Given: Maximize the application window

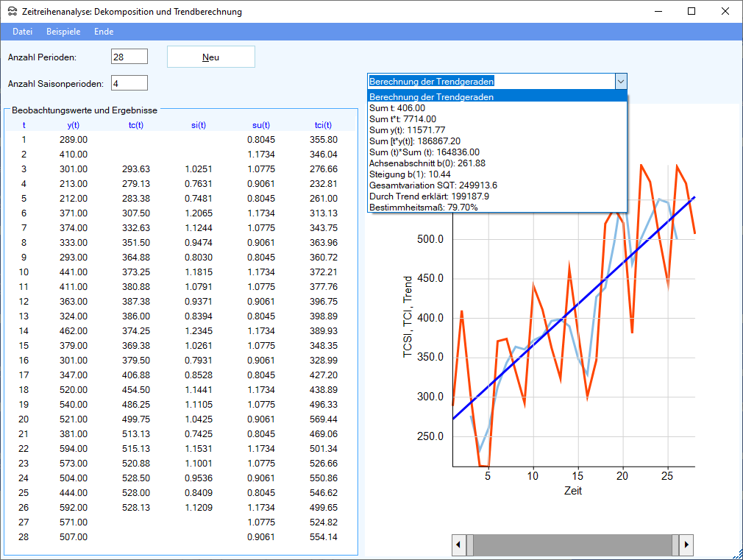Looking at the screenshot, I should (692, 12).
